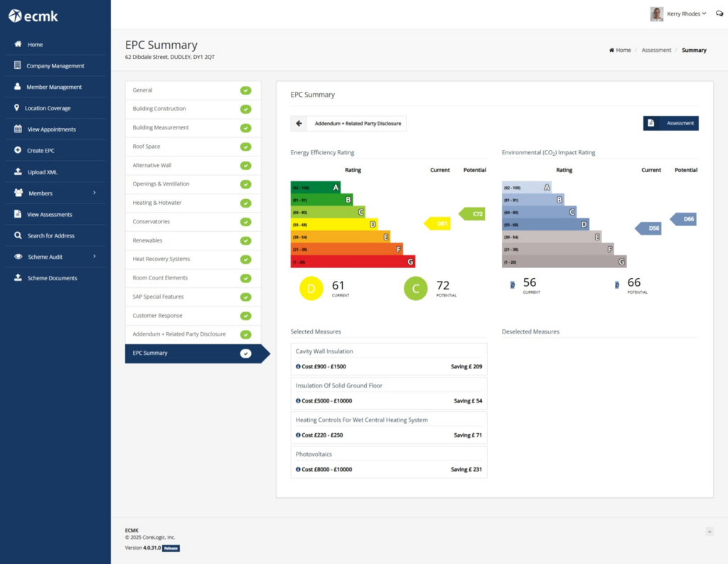Viewport: 728px width, 564px height.
Task: Click the checkmark next to Roof Space
Action: 245,147
